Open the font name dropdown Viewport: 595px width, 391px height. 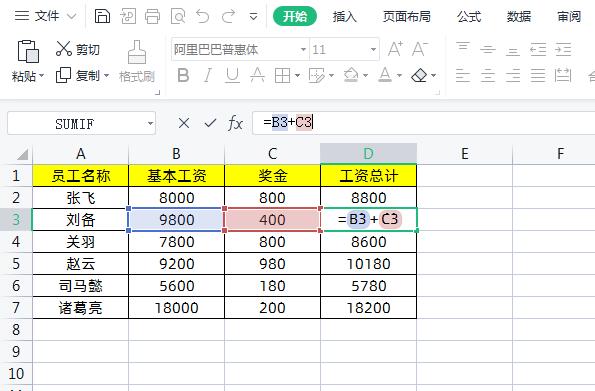(x=303, y=49)
